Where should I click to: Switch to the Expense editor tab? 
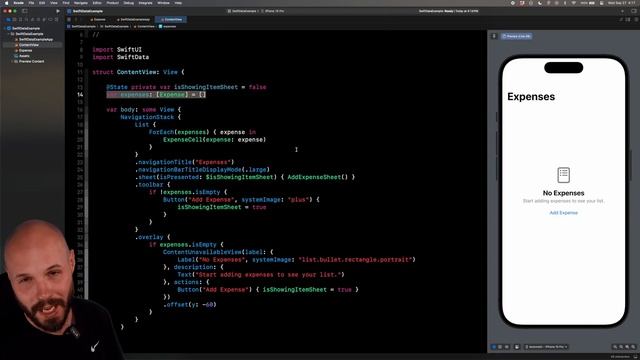98,20
